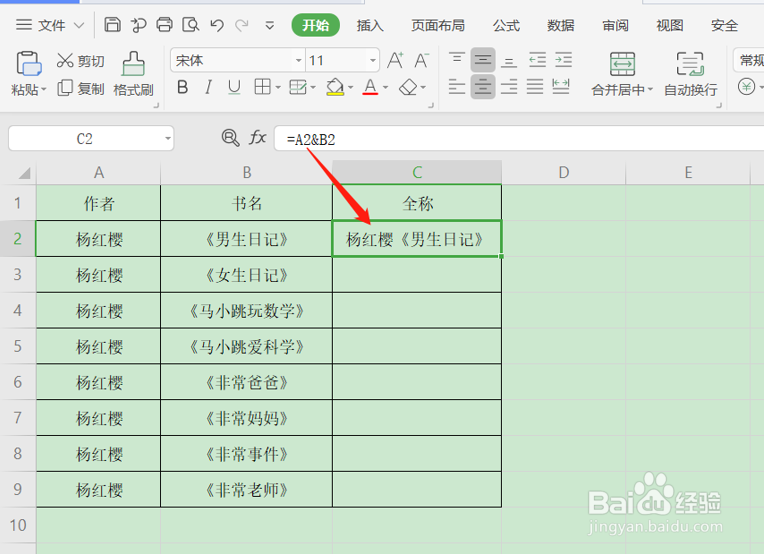Redo the last action
The width and height of the screenshot is (766, 554).
(242, 25)
